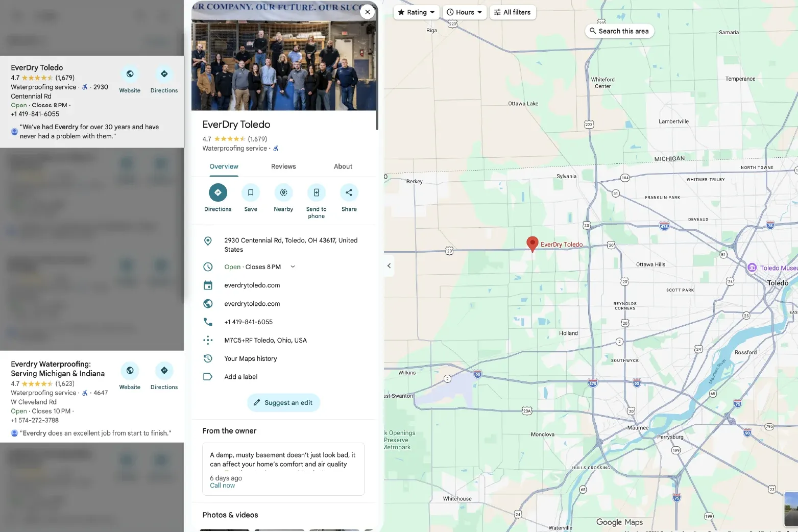
Task: Click the Add a label tag icon
Action: coord(208,377)
